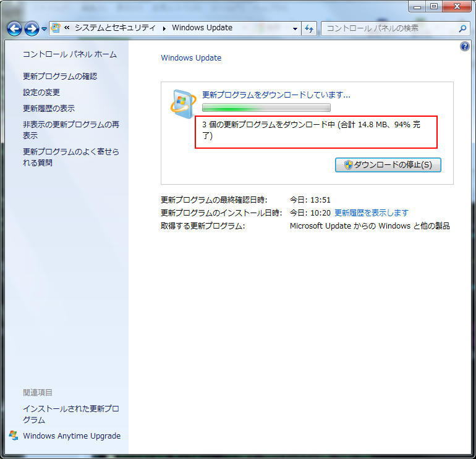The width and height of the screenshot is (476, 459).
Task: Open コントロール パネル ホーム link
Action: [70, 54]
